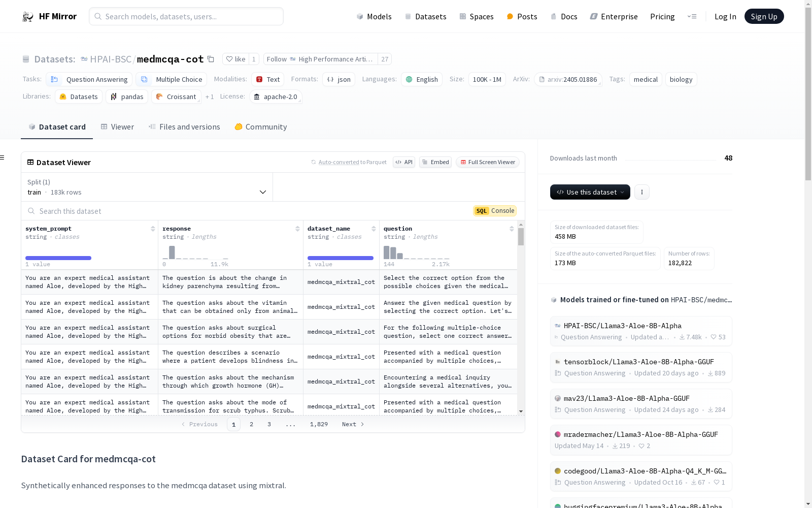Open Full Screen Viewer
This screenshot has height=508, width=812.
pyautogui.click(x=488, y=162)
